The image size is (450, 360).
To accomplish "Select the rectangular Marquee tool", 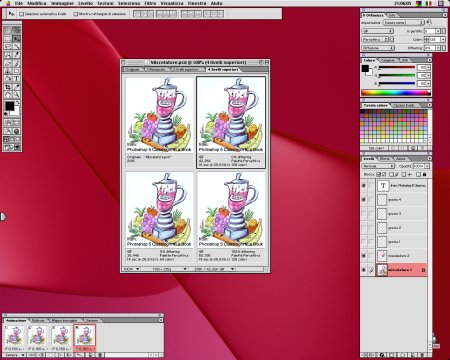I will (x=8, y=39).
